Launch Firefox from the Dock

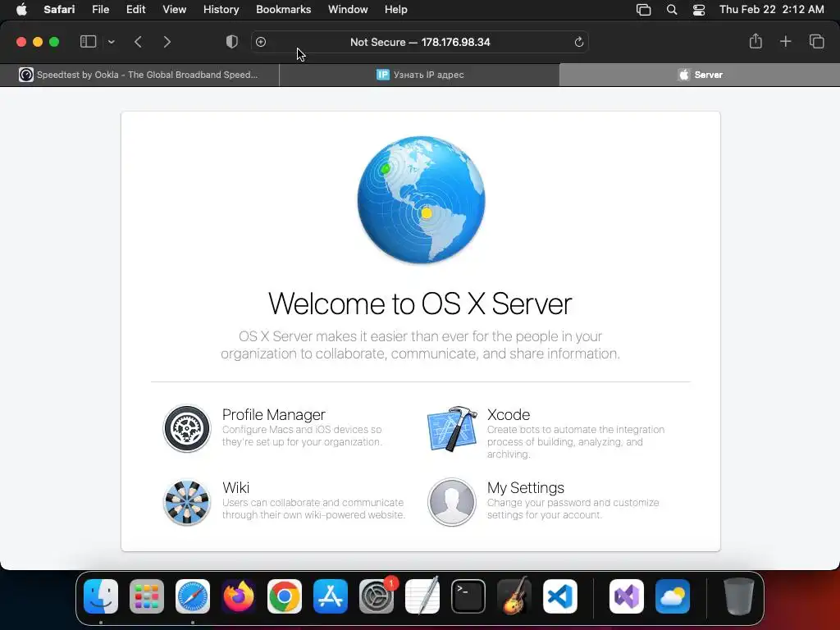(x=239, y=596)
